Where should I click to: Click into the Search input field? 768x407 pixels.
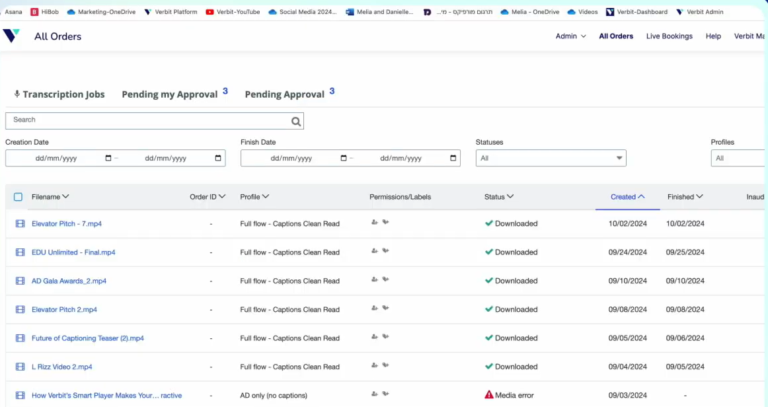pyautogui.click(x=150, y=120)
